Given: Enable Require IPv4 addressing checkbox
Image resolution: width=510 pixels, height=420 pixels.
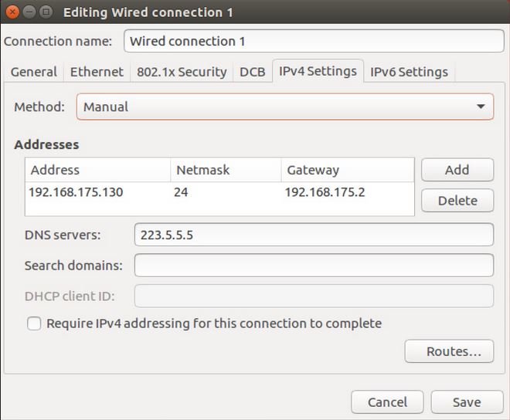Looking at the screenshot, I should pos(34,324).
